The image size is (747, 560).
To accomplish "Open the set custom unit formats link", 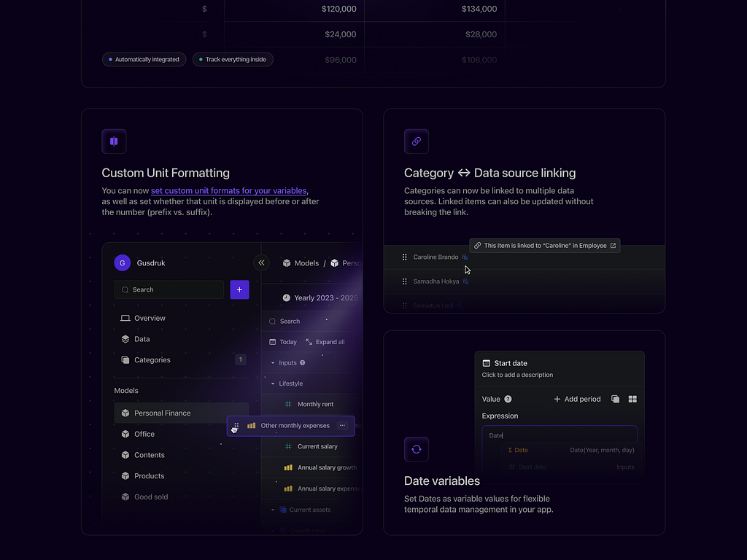I will [x=228, y=190].
